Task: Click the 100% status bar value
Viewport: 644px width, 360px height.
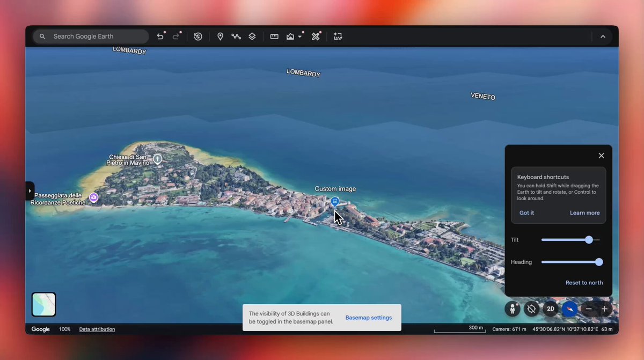Action: point(64,329)
